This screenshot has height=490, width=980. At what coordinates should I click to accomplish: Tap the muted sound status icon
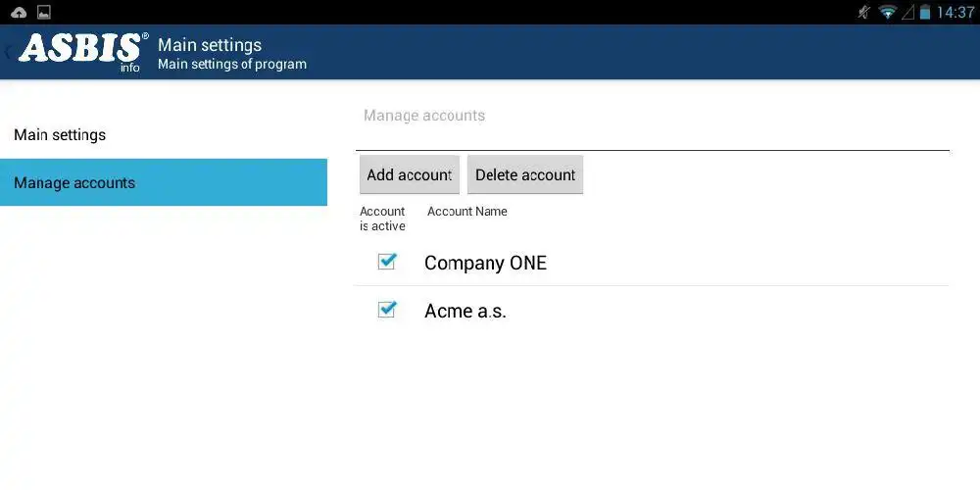click(863, 12)
